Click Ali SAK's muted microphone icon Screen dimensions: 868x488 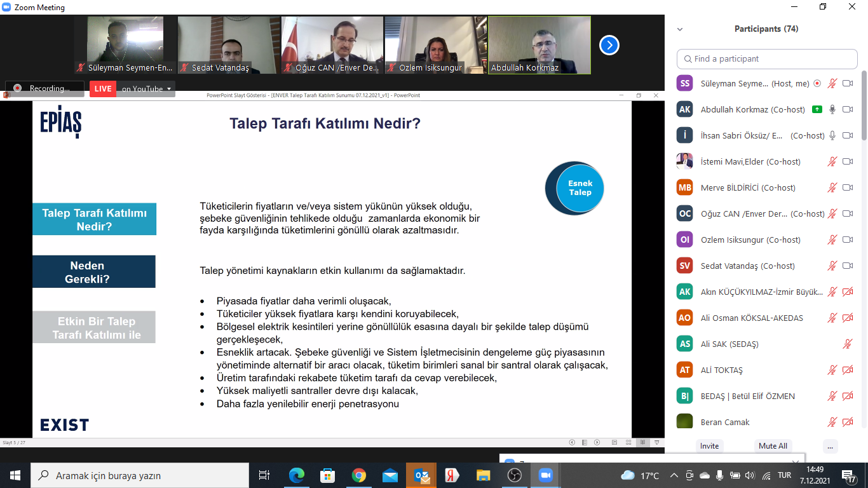pos(847,344)
